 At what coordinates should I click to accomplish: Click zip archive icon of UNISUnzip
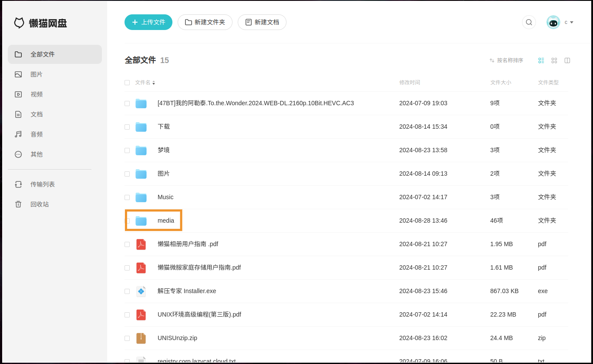[x=141, y=338]
